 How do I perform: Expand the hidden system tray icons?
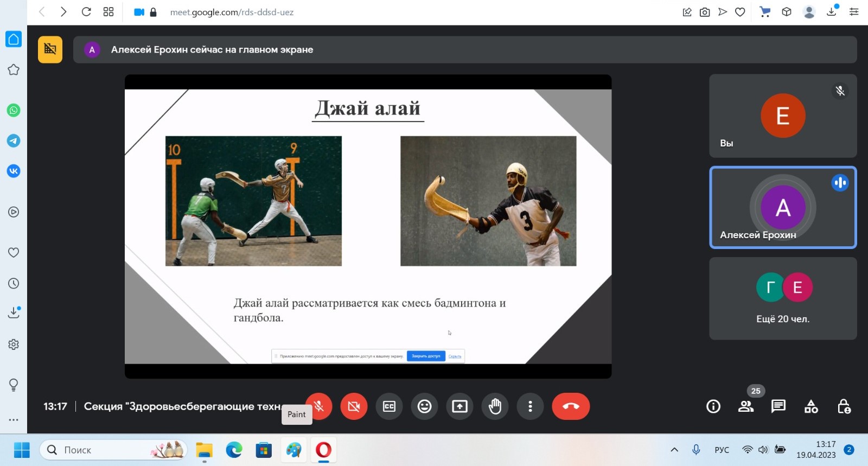674,450
